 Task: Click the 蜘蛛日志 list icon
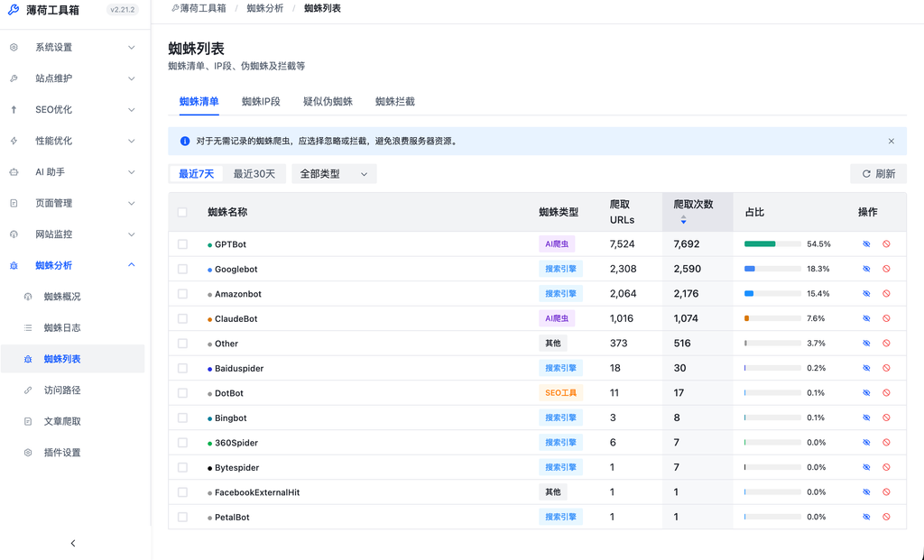[x=28, y=328]
